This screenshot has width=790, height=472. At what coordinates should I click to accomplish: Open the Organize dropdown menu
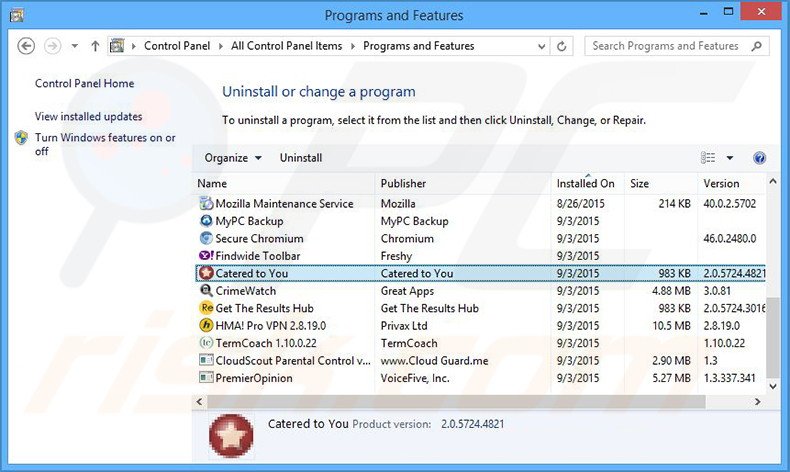(x=232, y=158)
